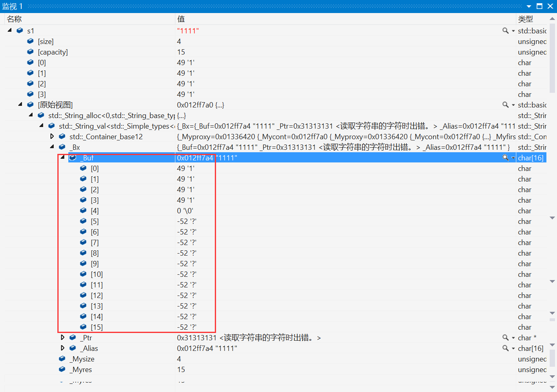
Task: Click the cube icon beside [size]
Action: coord(30,41)
